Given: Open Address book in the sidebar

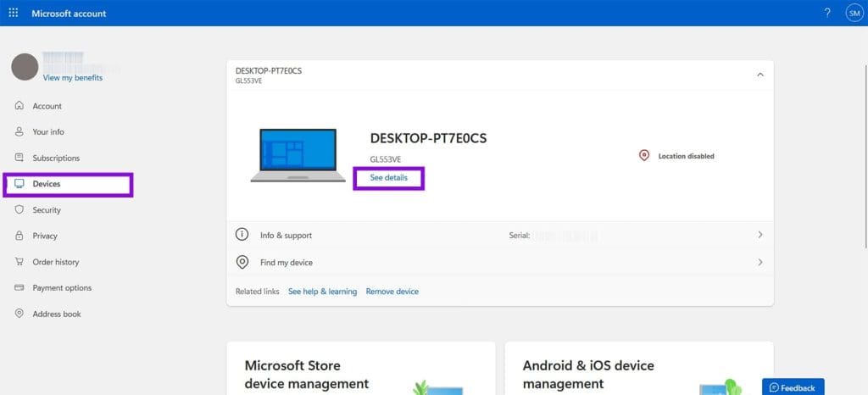Looking at the screenshot, I should (57, 314).
